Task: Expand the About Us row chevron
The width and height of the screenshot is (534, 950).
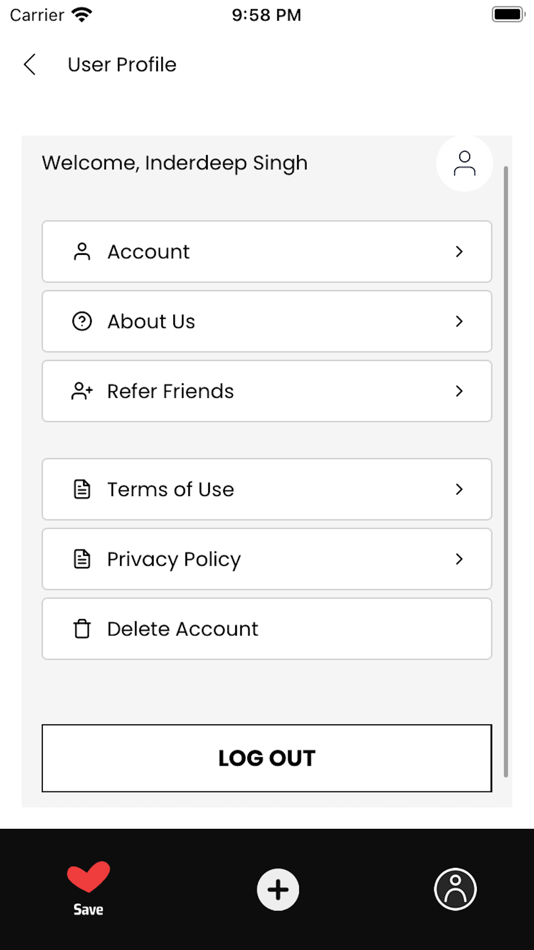Action: 459,321
